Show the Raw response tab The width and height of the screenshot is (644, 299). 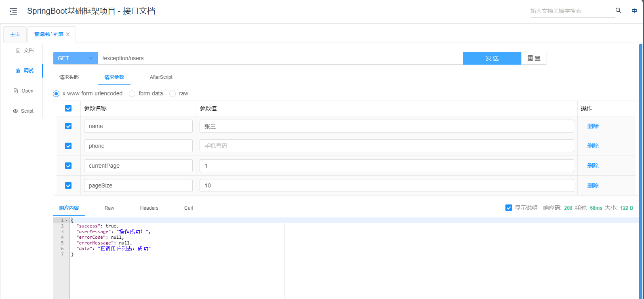tap(109, 208)
